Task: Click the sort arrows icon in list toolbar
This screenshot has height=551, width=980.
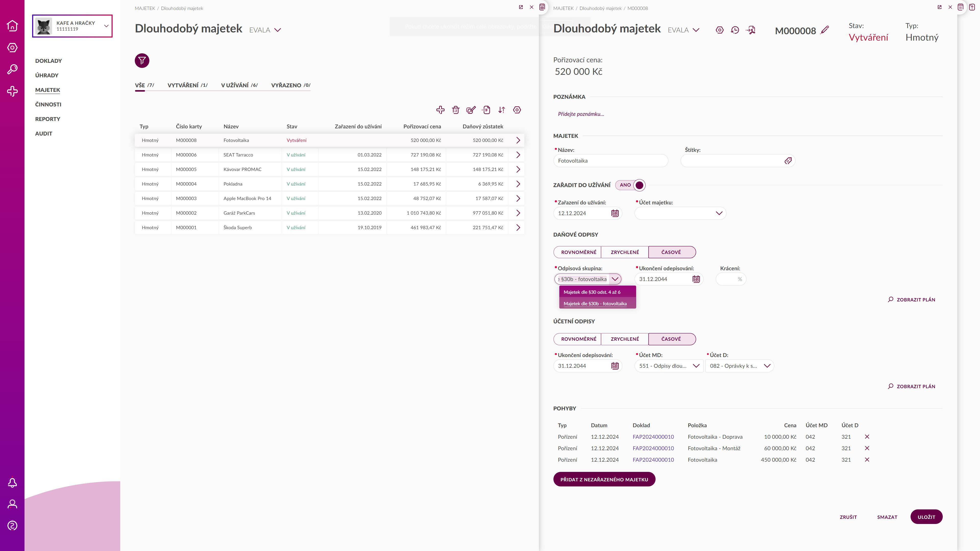Action: (x=501, y=110)
